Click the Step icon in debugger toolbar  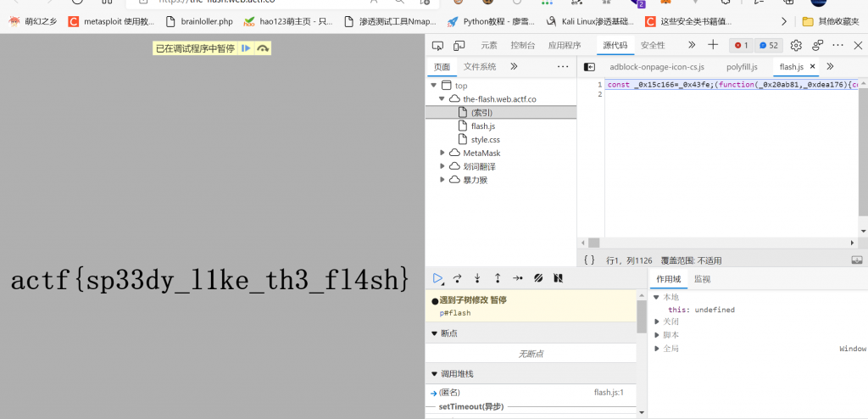tap(518, 278)
